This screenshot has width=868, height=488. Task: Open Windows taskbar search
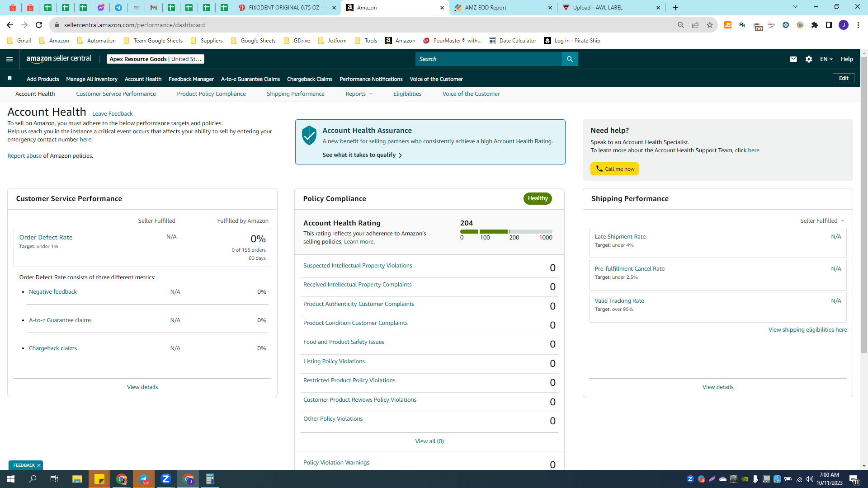click(33, 479)
